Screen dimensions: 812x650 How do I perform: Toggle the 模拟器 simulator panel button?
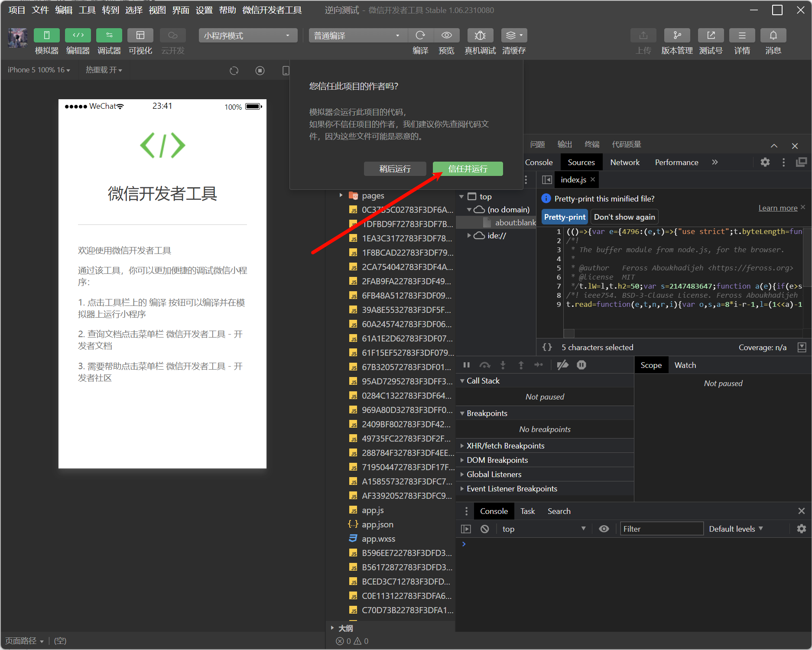(x=46, y=35)
